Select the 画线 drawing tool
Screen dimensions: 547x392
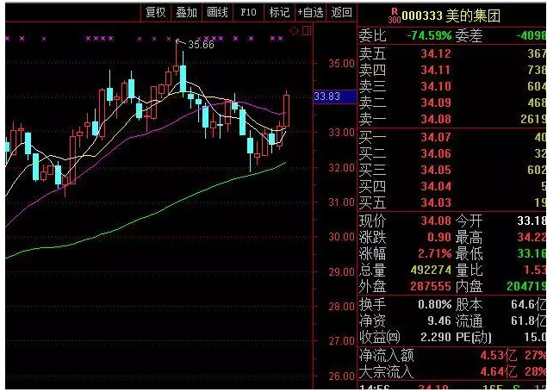[218, 12]
